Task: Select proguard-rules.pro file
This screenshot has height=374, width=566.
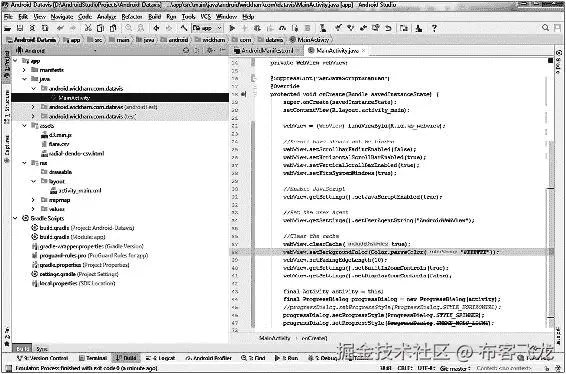Action: (90, 256)
